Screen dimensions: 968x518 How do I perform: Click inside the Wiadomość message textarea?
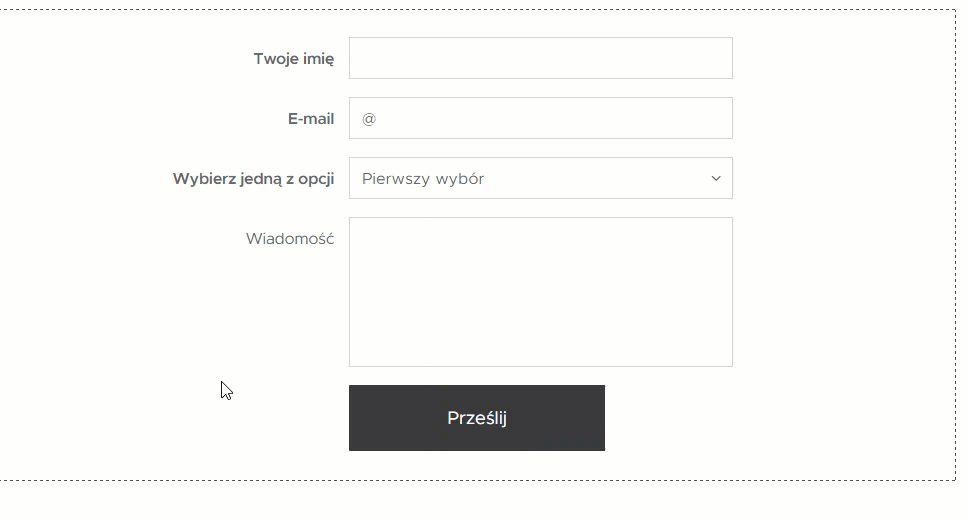(x=541, y=292)
